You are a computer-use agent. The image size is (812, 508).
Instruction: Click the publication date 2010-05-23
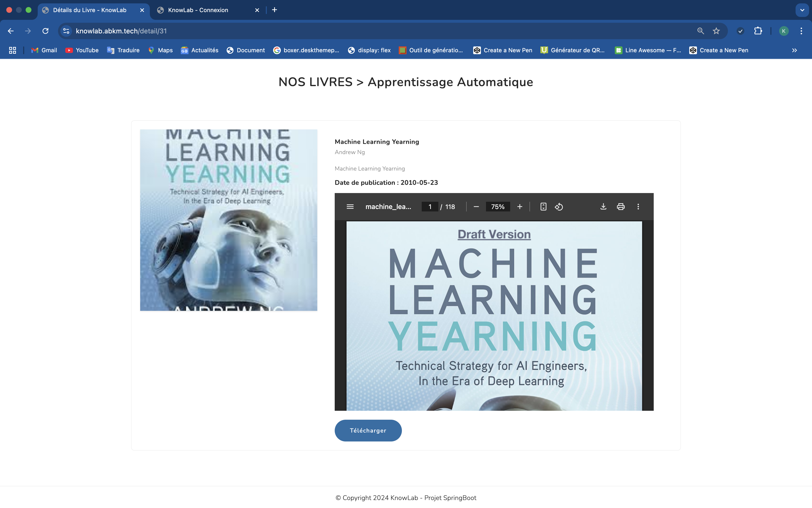point(419,182)
